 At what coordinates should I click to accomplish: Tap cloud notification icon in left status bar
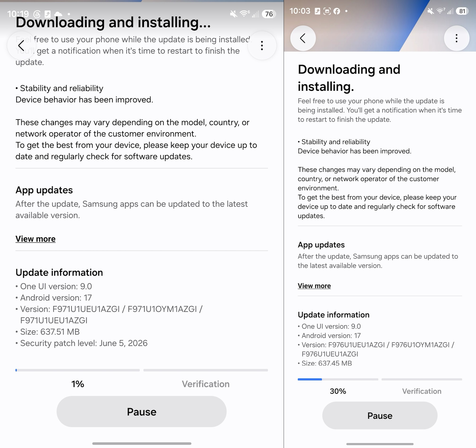(x=58, y=14)
